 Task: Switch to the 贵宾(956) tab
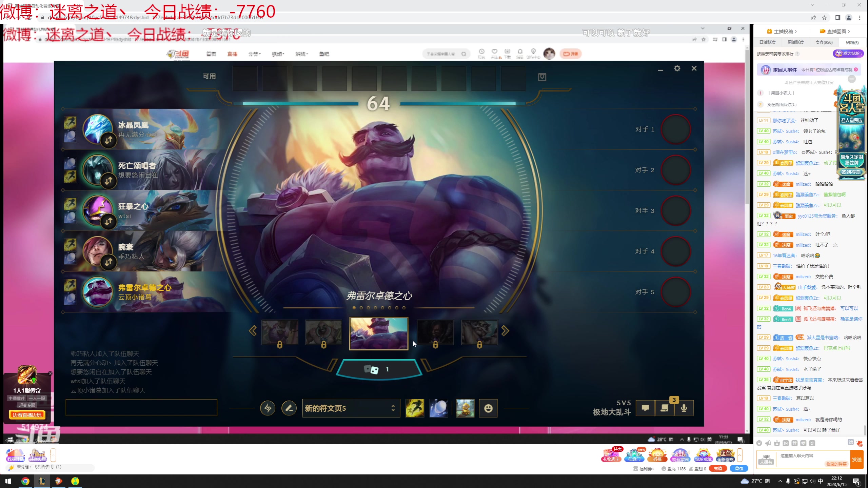click(x=824, y=42)
